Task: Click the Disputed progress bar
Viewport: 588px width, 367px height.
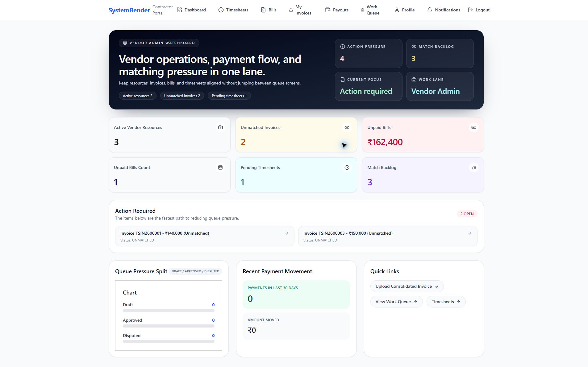Action: click(169, 341)
